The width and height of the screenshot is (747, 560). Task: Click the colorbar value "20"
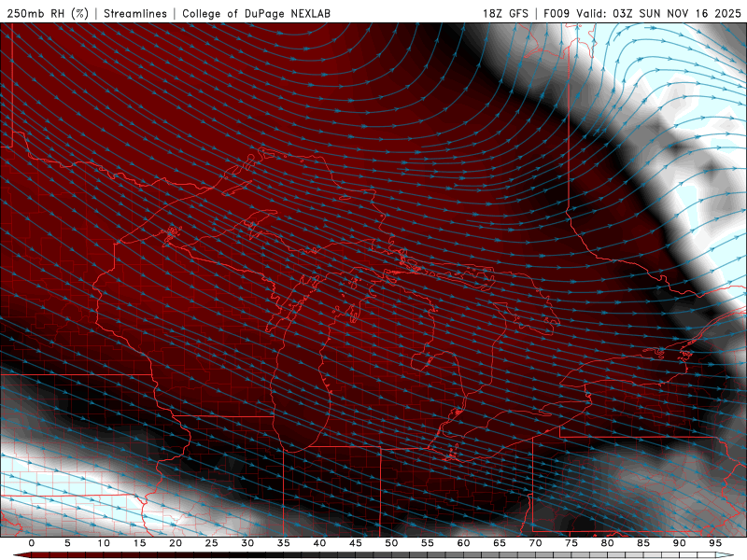tap(176, 543)
